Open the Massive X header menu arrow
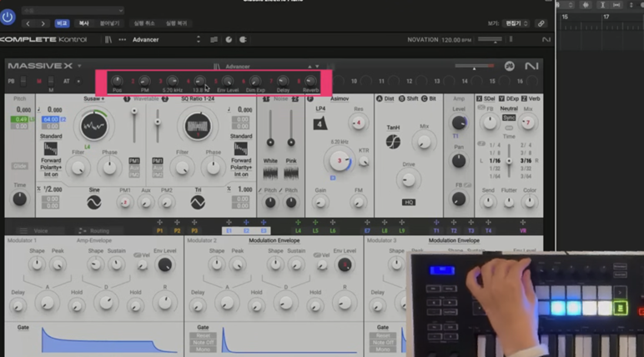Image resolution: width=644 pixels, height=357 pixels. coord(79,66)
